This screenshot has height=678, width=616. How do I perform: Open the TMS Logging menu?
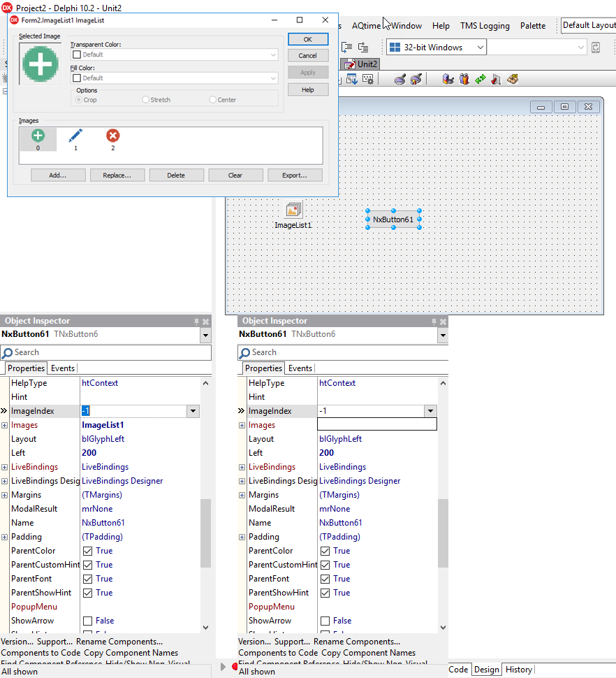click(485, 25)
